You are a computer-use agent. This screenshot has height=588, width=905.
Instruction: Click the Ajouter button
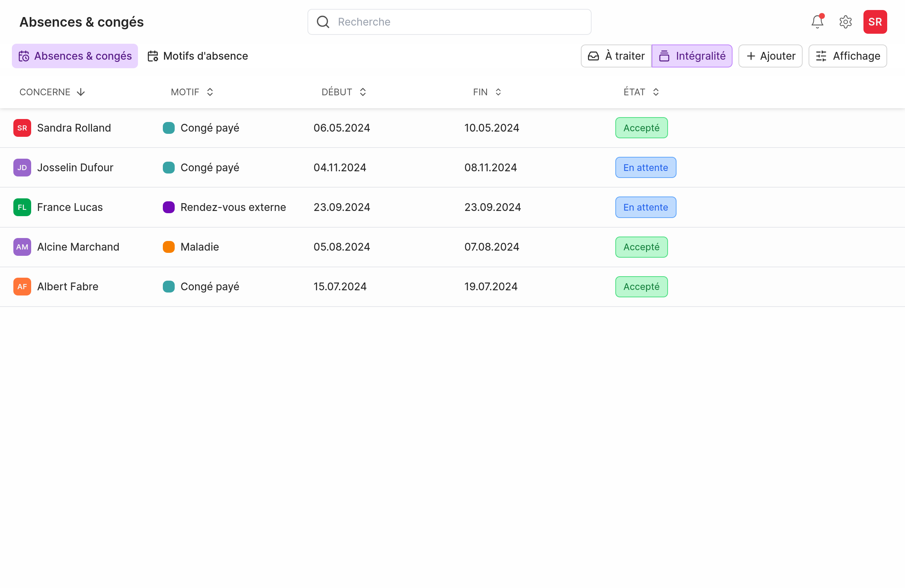click(770, 56)
